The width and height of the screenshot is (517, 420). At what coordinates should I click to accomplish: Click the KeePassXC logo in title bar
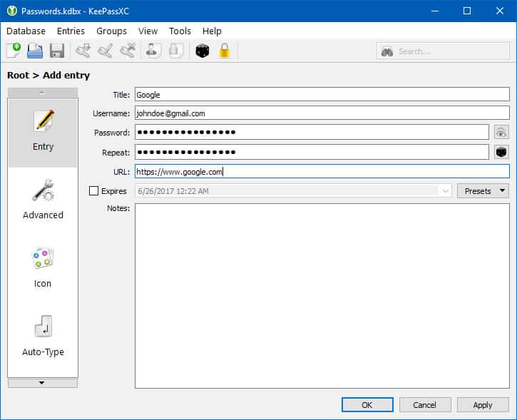click(x=12, y=11)
